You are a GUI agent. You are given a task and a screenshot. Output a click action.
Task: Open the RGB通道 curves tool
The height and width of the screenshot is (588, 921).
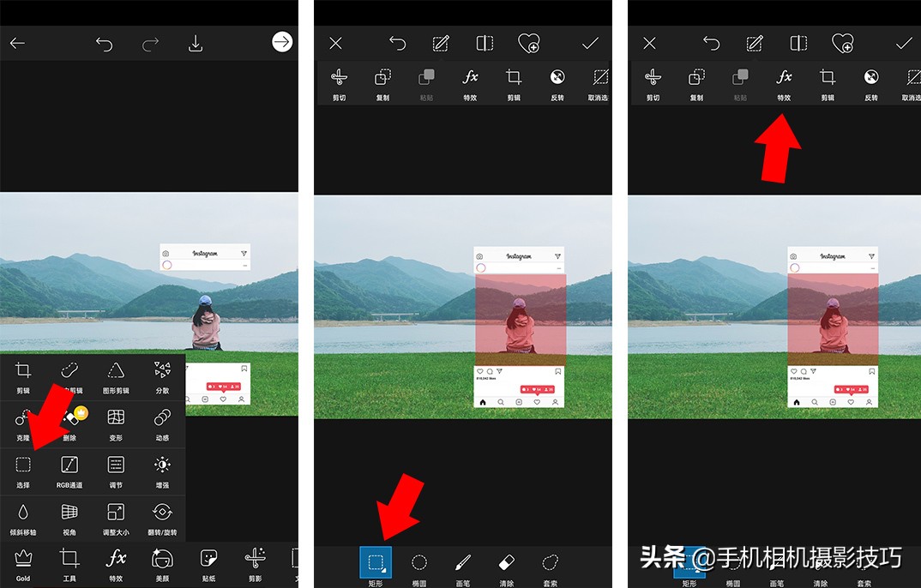click(x=69, y=471)
